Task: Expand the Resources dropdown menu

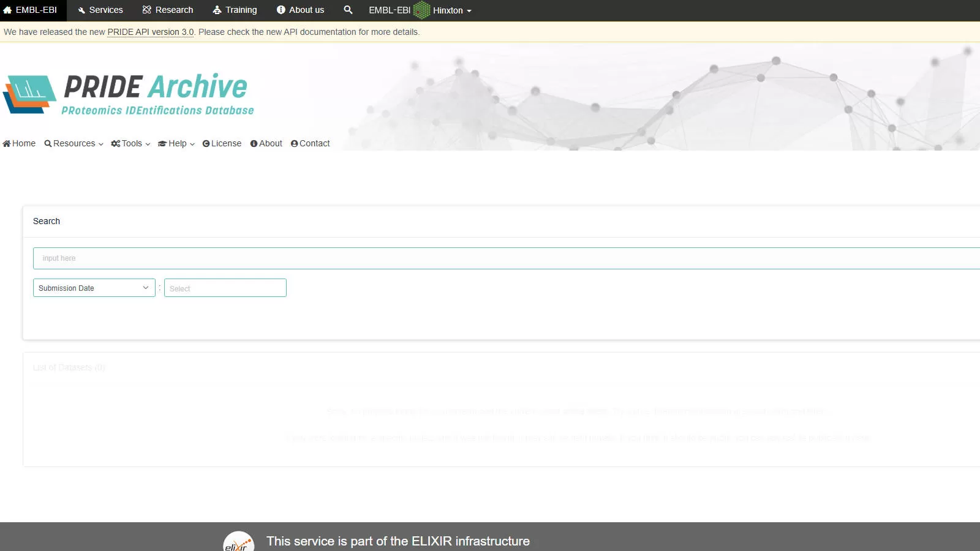Action: point(73,143)
